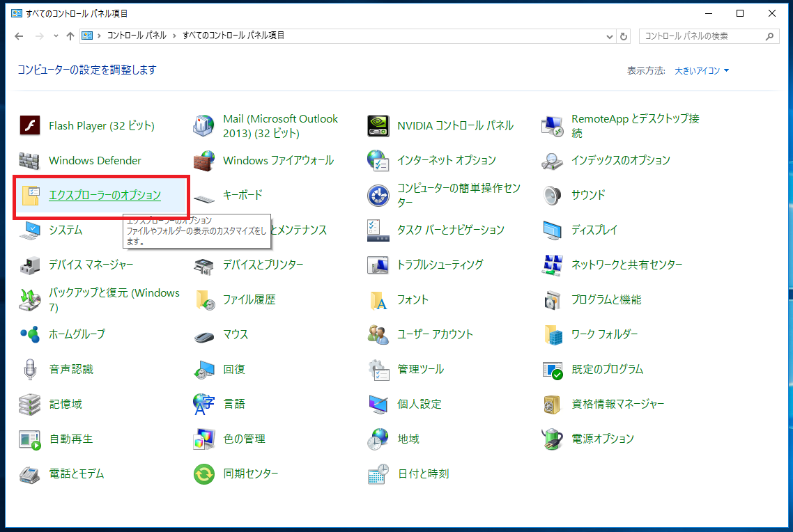
Task: Open the ファイル履歴 icon
Action: 205,300
